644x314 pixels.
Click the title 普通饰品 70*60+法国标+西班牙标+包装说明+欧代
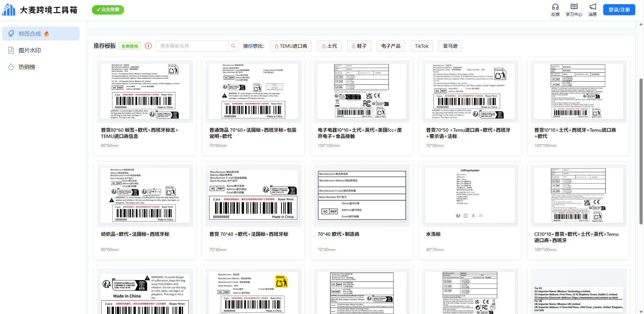[x=253, y=133]
